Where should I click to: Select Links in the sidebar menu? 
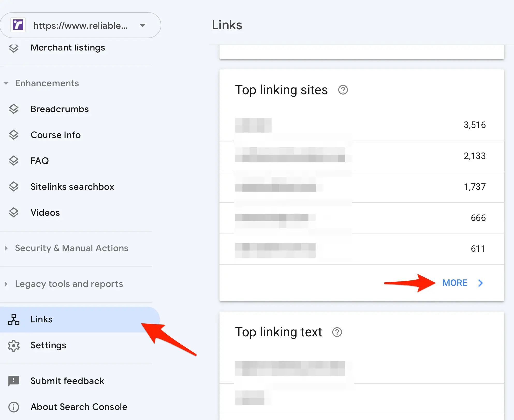click(41, 320)
